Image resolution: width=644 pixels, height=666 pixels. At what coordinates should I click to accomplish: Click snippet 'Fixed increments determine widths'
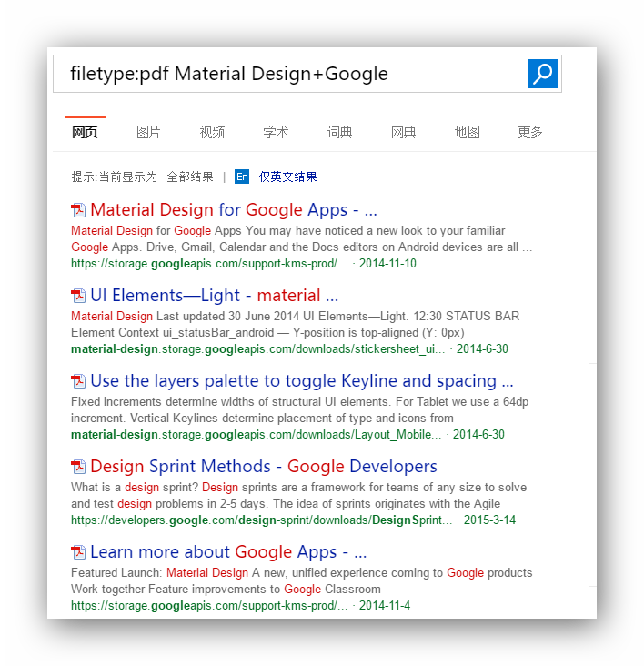pyautogui.click(x=299, y=409)
